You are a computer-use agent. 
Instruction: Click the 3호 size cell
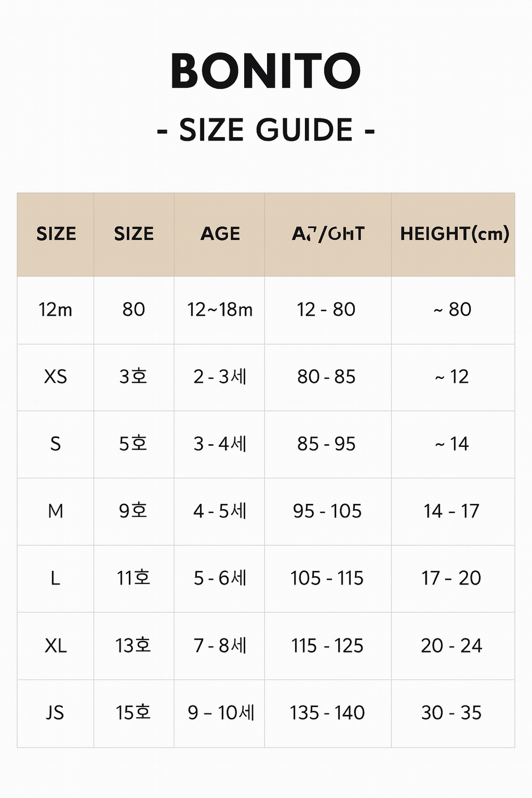pyautogui.click(x=133, y=377)
